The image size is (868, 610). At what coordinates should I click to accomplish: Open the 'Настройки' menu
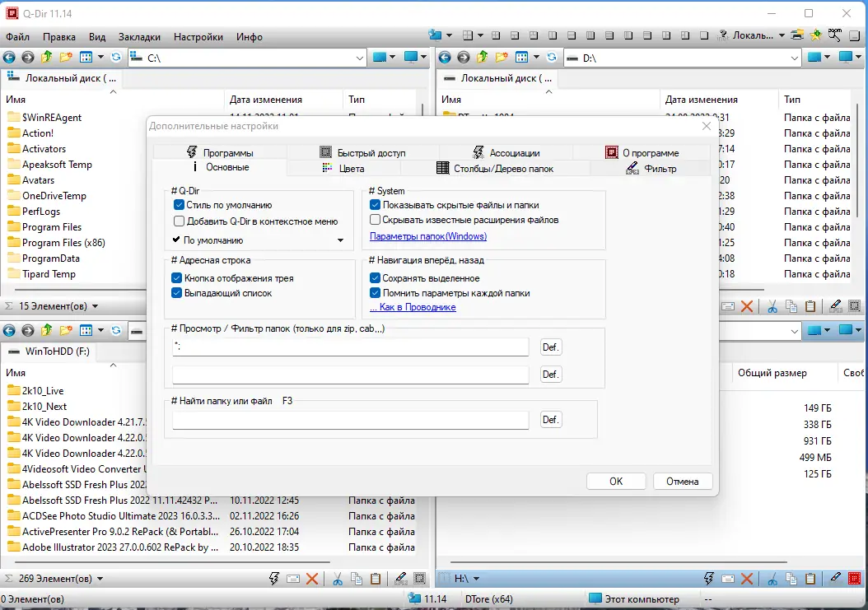(198, 37)
